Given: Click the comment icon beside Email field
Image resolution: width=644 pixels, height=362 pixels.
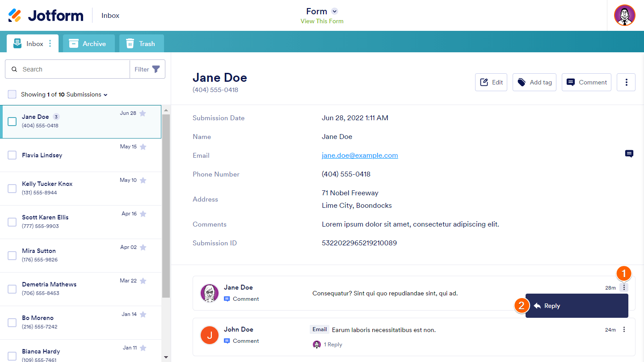Looking at the screenshot, I should [629, 154].
